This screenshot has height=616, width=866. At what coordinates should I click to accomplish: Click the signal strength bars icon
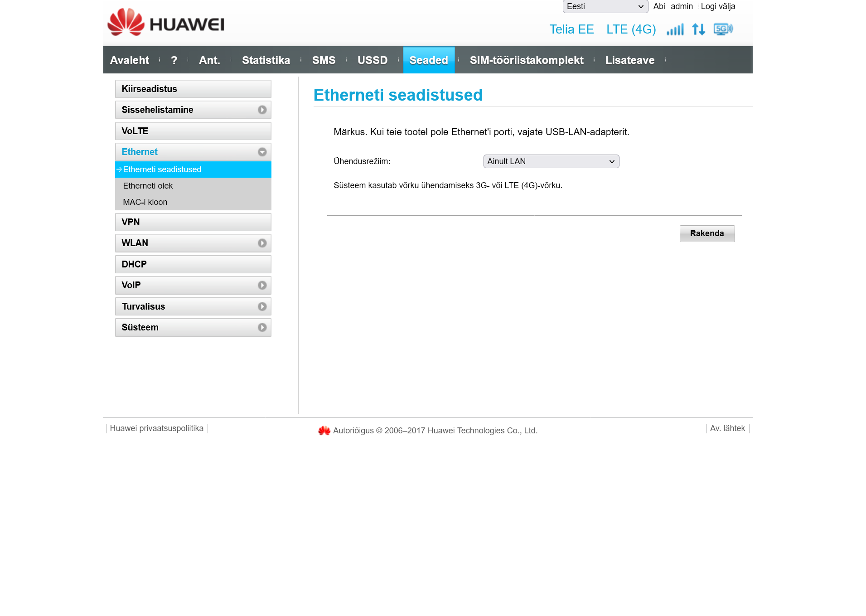click(675, 29)
